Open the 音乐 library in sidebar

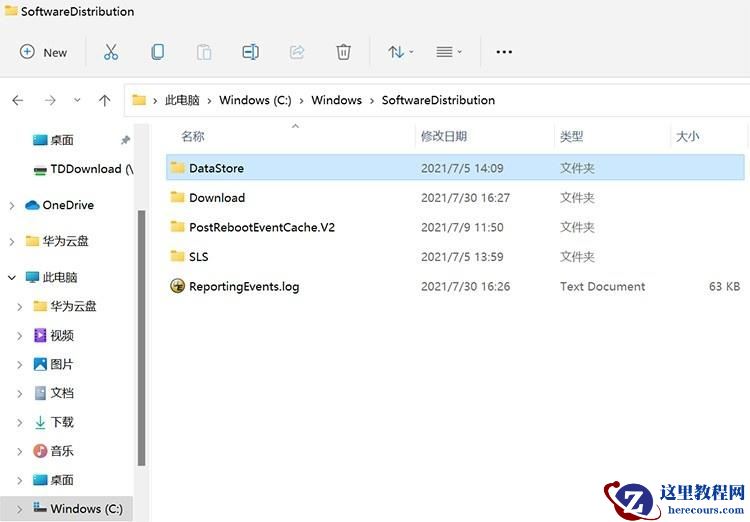click(54, 451)
